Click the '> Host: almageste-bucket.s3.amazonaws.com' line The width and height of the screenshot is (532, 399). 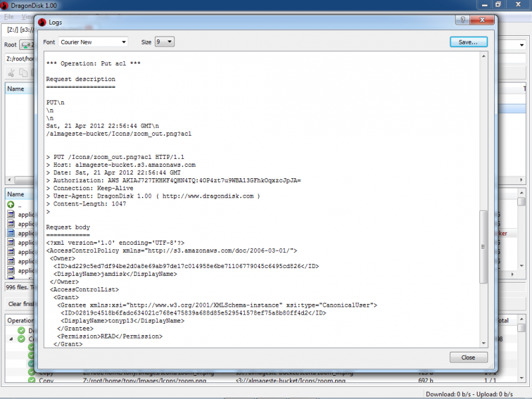121,165
